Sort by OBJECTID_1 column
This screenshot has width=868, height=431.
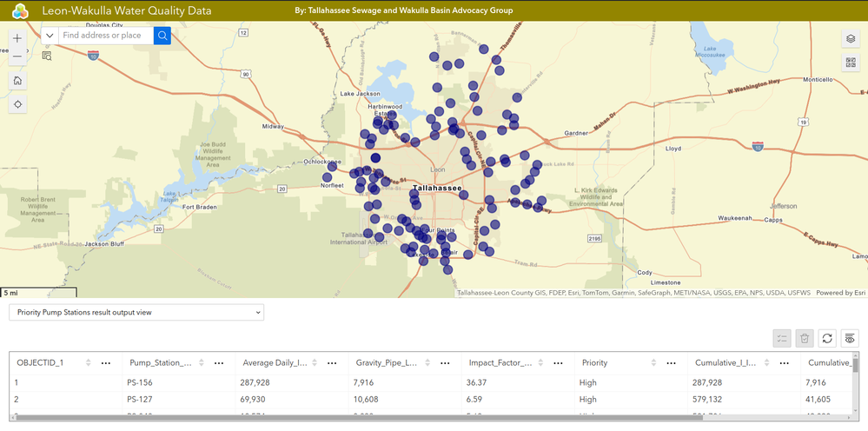coord(88,363)
